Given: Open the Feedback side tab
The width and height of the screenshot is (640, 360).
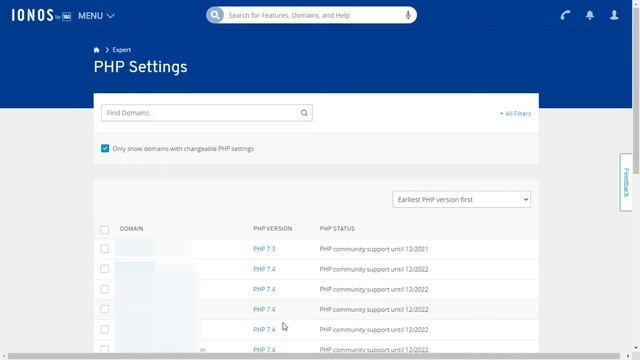Looking at the screenshot, I should 626,182.
